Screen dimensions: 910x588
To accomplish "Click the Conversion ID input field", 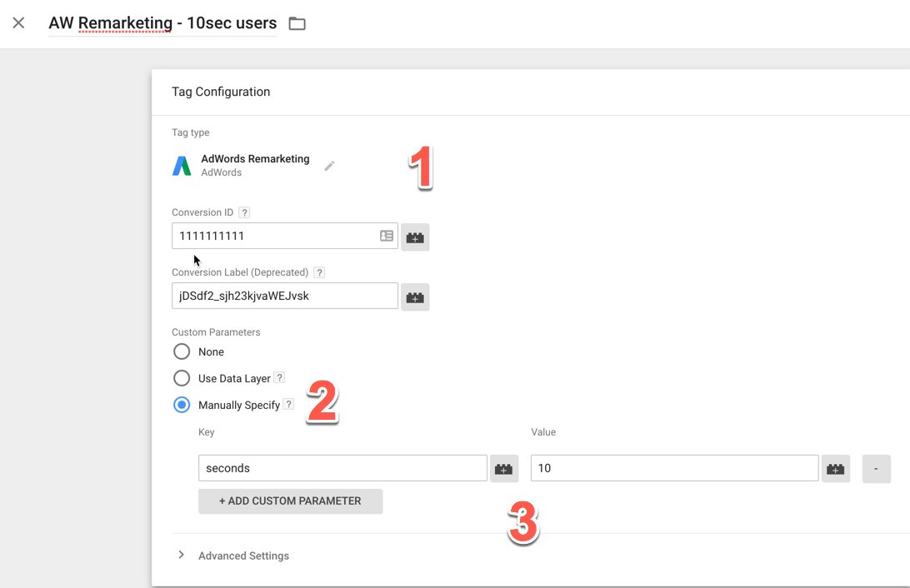I will (285, 236).
